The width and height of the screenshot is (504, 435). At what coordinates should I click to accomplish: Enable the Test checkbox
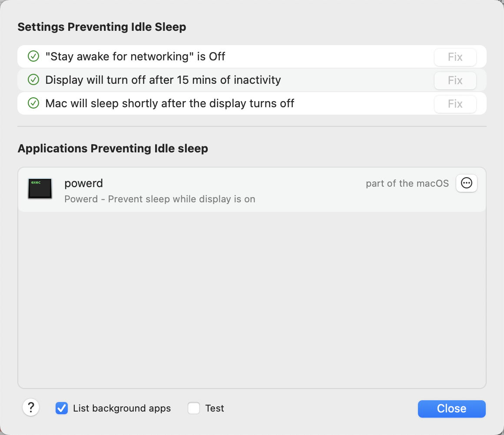(194, 408)
